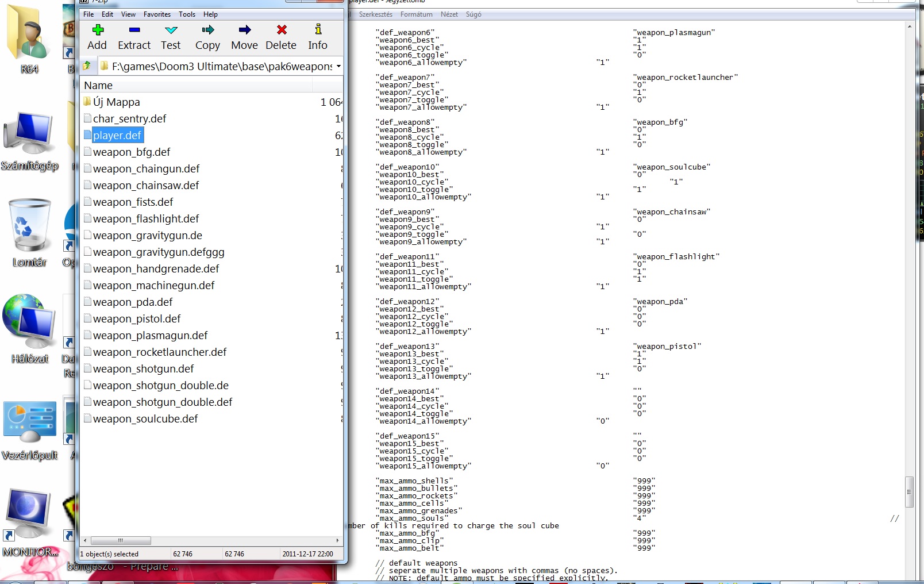The height and width of the screenshot is (584, 924).
Task: Open the R64 desktop shortcut
Action: [x=29, y=39]
